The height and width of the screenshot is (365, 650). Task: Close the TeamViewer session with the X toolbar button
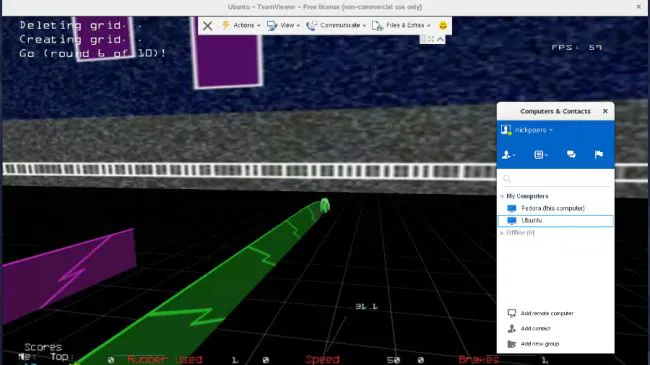coord(208,26)
